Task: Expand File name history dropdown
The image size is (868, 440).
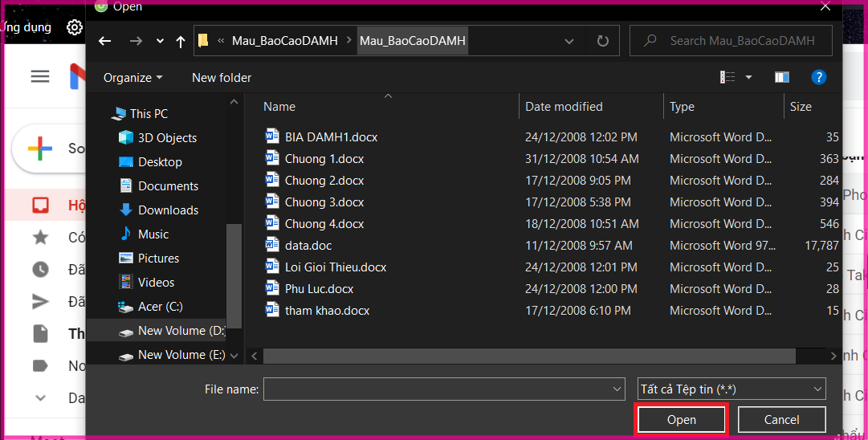Action: [x=617, y=389]
